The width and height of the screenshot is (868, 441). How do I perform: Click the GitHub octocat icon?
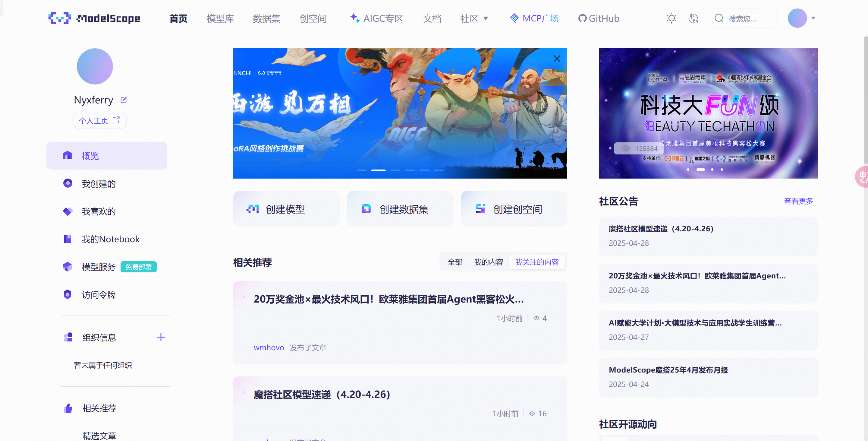(582, 18)
